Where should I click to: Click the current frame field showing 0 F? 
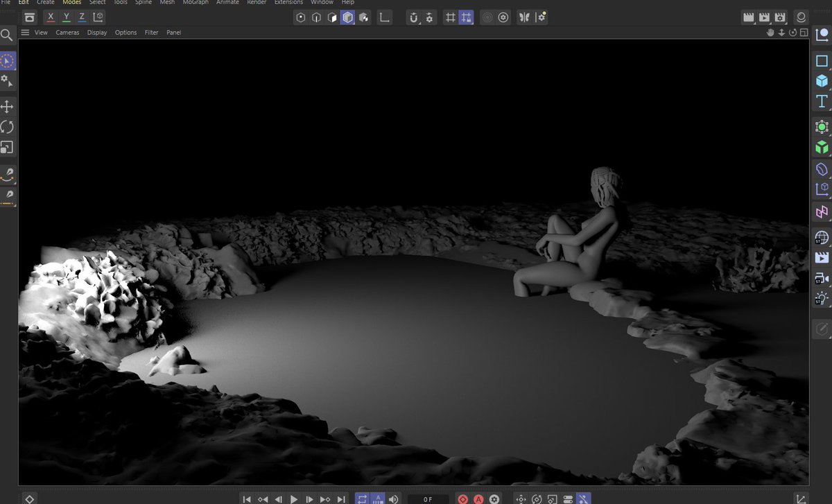click(428, 499)
